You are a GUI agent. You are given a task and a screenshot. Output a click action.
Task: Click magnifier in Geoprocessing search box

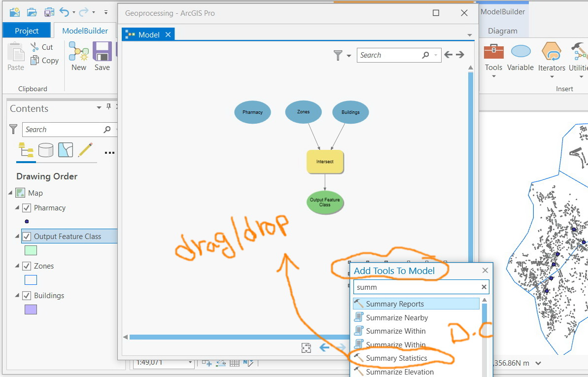click(425, 55)
